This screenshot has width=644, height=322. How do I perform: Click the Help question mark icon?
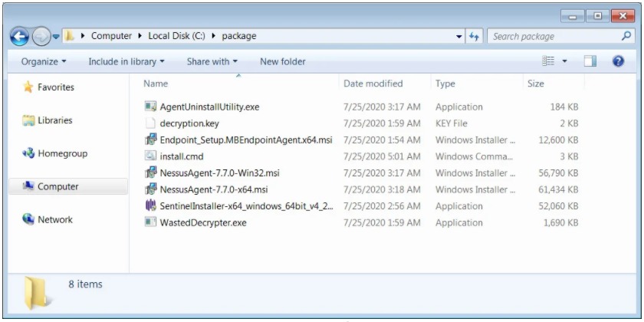618,61
